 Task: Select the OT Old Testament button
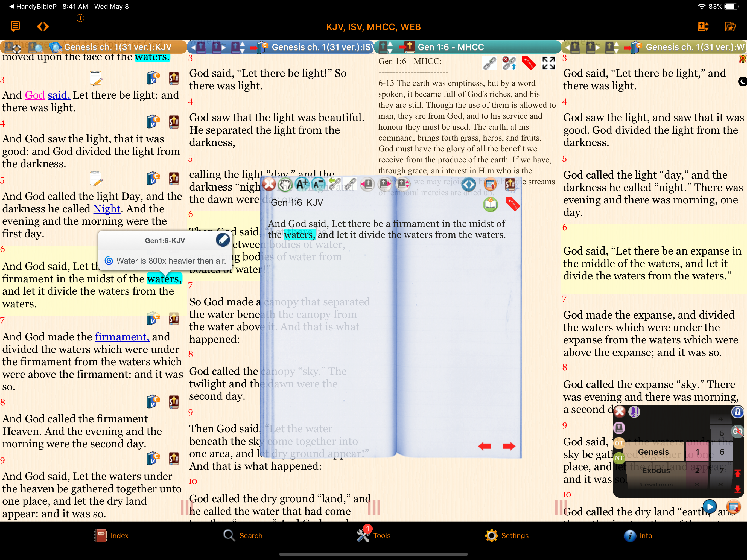tap(619, 443)
